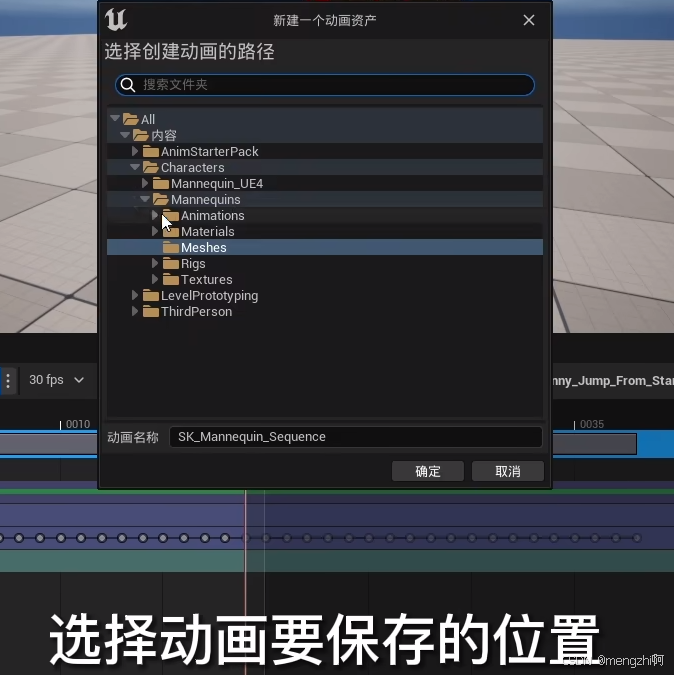The height and width of the screenshot is (675, 674).
Task: Select the Rigs folder
Action: click(x=325, y=263)
